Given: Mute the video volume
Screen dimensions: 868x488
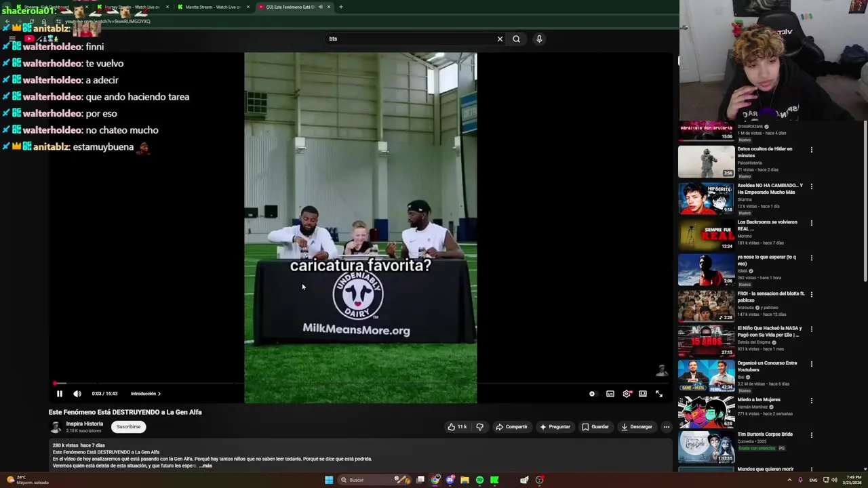Looking at the screenshot, I should (77, 394).
